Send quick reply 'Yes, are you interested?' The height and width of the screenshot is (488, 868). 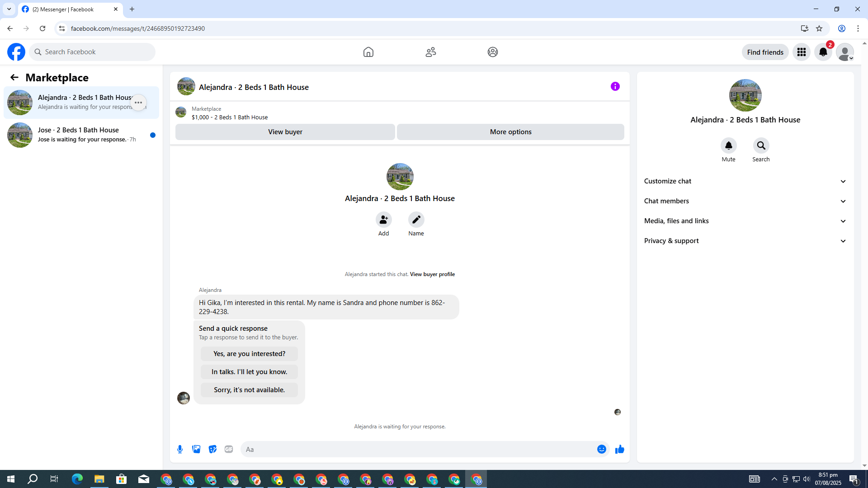tap(250, 354)
